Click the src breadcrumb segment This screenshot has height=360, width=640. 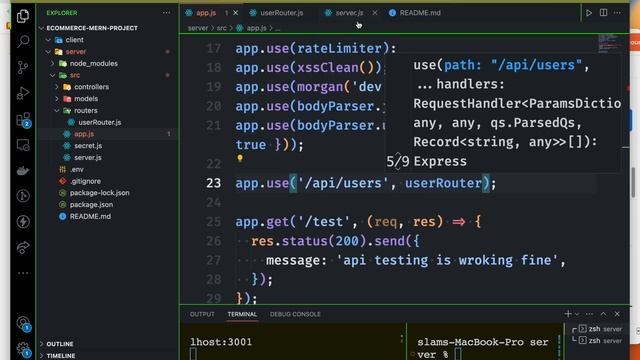[222, 28]
